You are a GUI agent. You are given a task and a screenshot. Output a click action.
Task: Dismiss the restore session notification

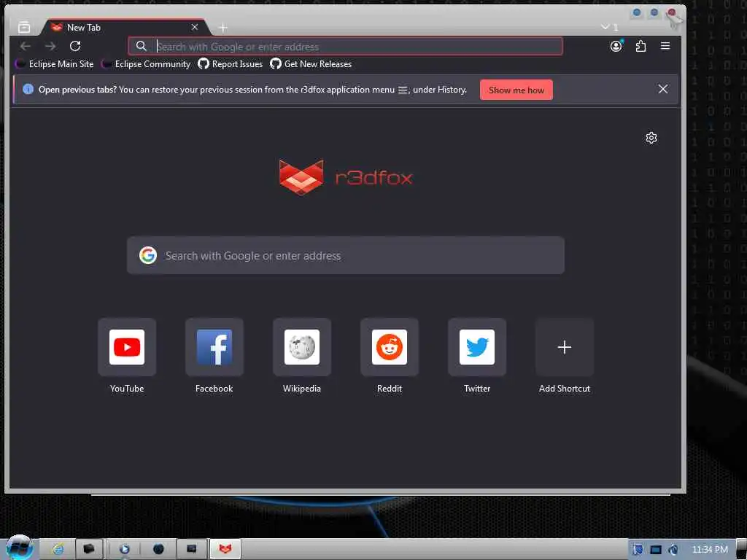662,89
